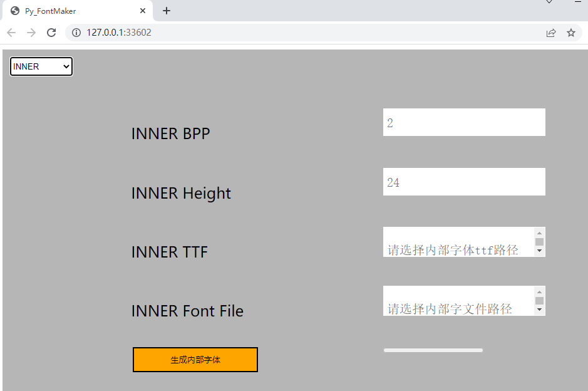
Task: View site information icon next to address
Action: pos(76,33)
